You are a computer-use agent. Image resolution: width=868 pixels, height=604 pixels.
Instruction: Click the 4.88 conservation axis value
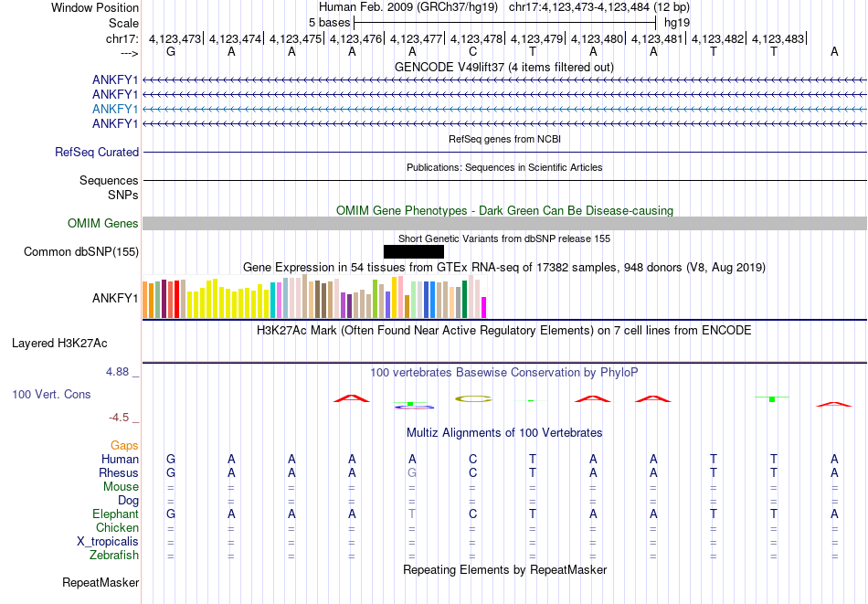pos(117,372)
